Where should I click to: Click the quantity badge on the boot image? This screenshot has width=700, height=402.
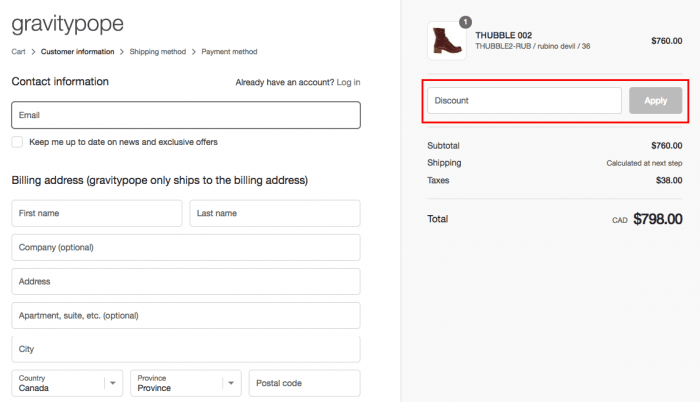(465, 22)
